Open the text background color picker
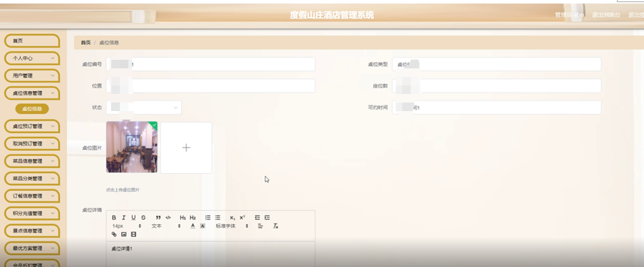 click(203, 226)
